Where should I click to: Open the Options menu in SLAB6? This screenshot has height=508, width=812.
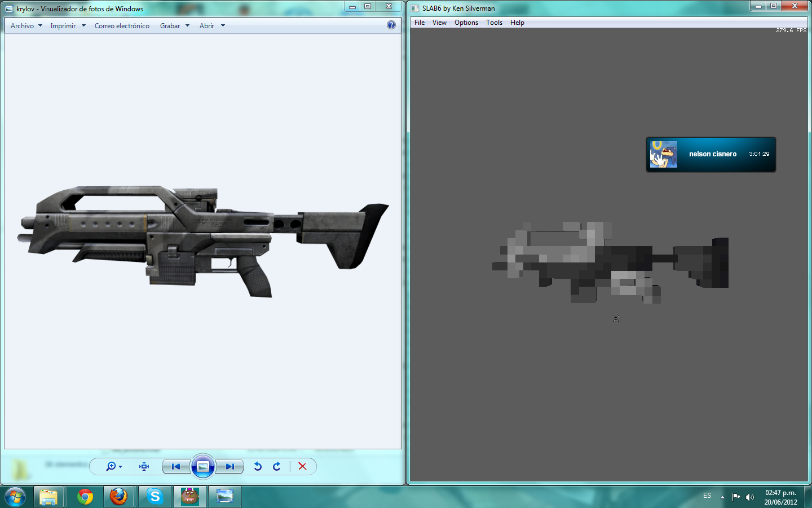click(x=466, y=23)
